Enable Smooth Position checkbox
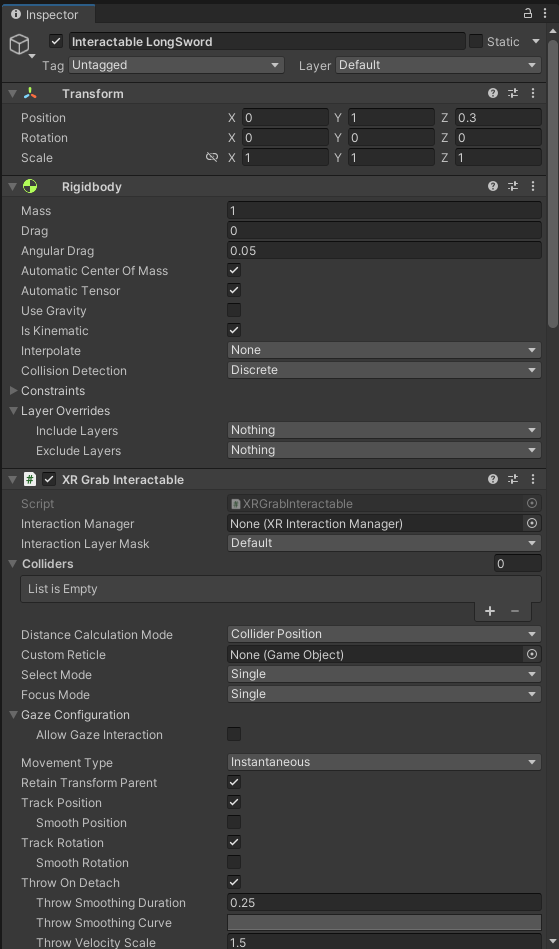Image resolution: width=559 pixels, height=949 pixels. [234, 823]
